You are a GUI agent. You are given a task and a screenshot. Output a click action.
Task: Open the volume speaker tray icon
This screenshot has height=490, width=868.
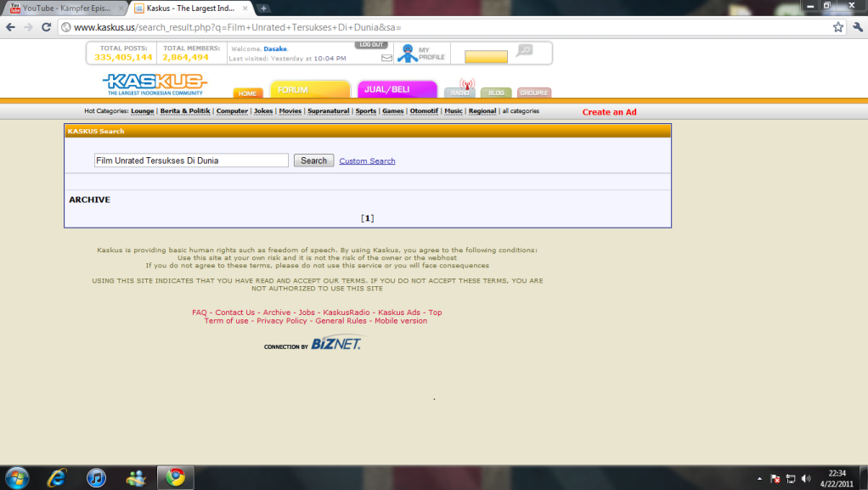click(x=806, y=479)
